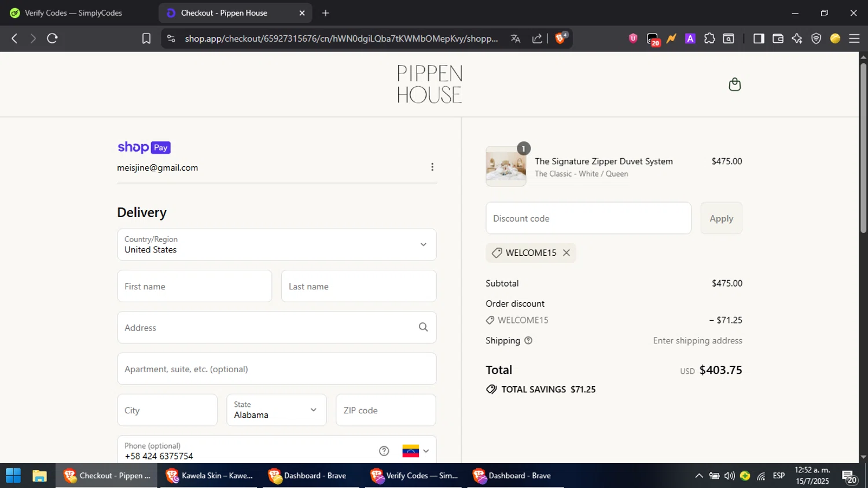Switch to Verify Codes taskbar window
Viewport: 868px width, 488px height.
coord(414,476)
